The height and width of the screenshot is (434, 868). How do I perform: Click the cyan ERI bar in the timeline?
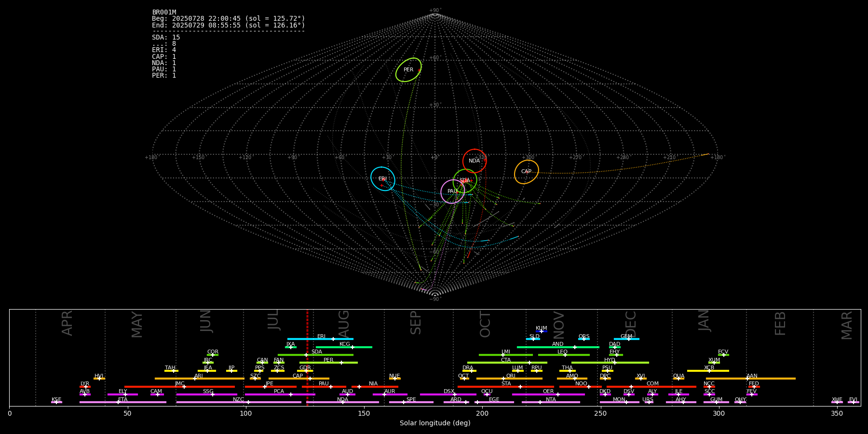(x=320, y=339)
